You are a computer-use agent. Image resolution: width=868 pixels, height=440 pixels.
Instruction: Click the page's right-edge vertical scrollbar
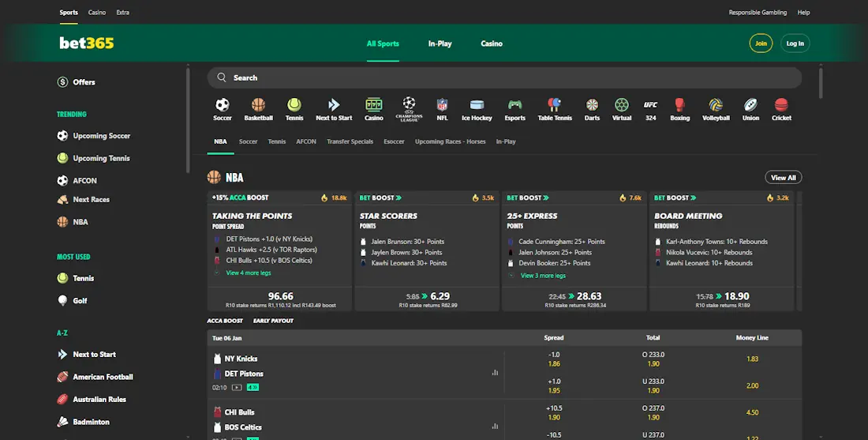click(x=821, y=83)
